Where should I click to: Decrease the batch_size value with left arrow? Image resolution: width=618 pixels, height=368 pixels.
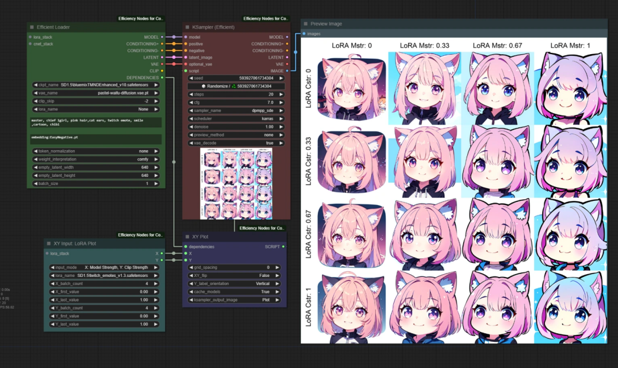click(35, 184)
